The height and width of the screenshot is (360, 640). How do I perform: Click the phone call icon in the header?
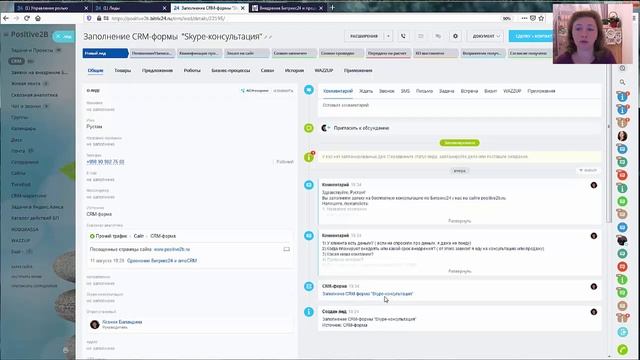point(403,36)
